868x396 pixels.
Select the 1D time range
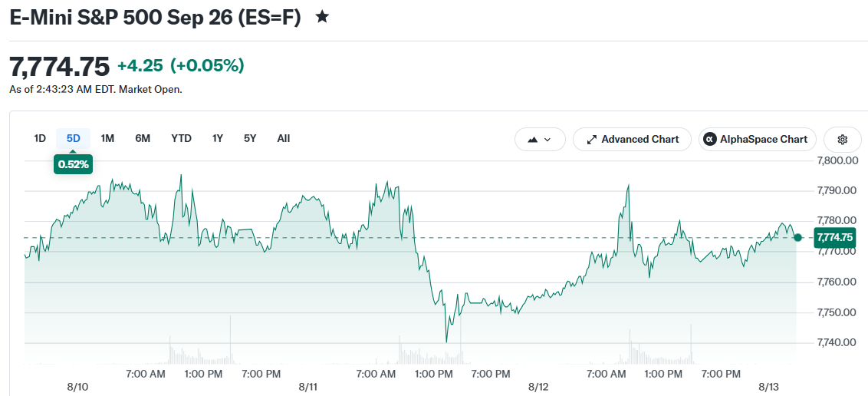40,138
